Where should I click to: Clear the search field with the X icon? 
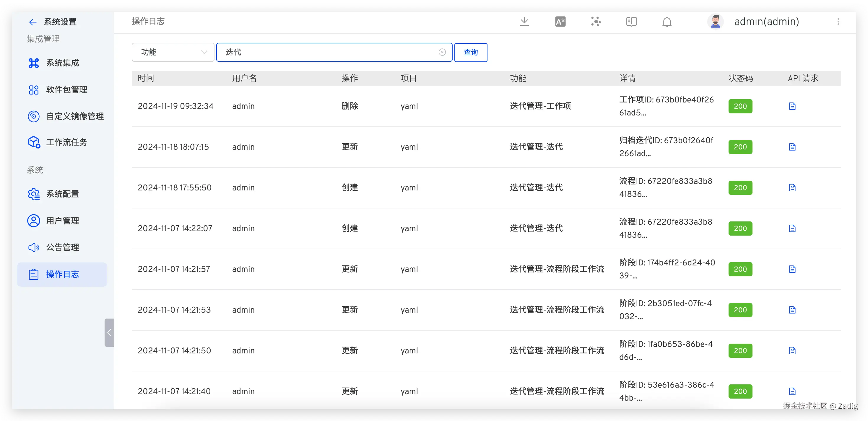click(x=442, y=52)
